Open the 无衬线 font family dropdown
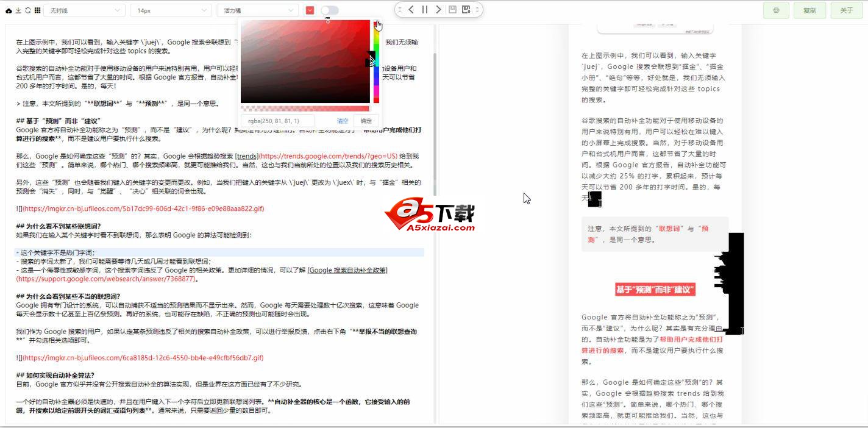Screen dimensions: 868x428 tap(84, 10)
